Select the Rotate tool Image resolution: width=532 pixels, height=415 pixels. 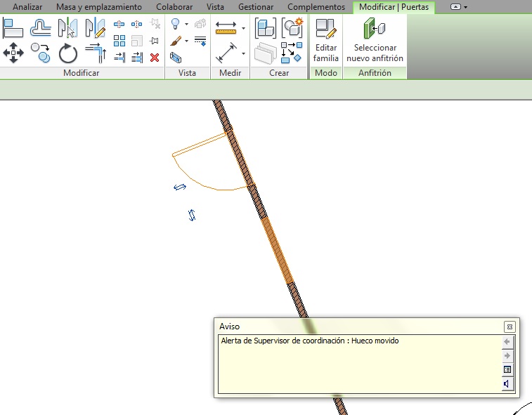coord(68,53)
